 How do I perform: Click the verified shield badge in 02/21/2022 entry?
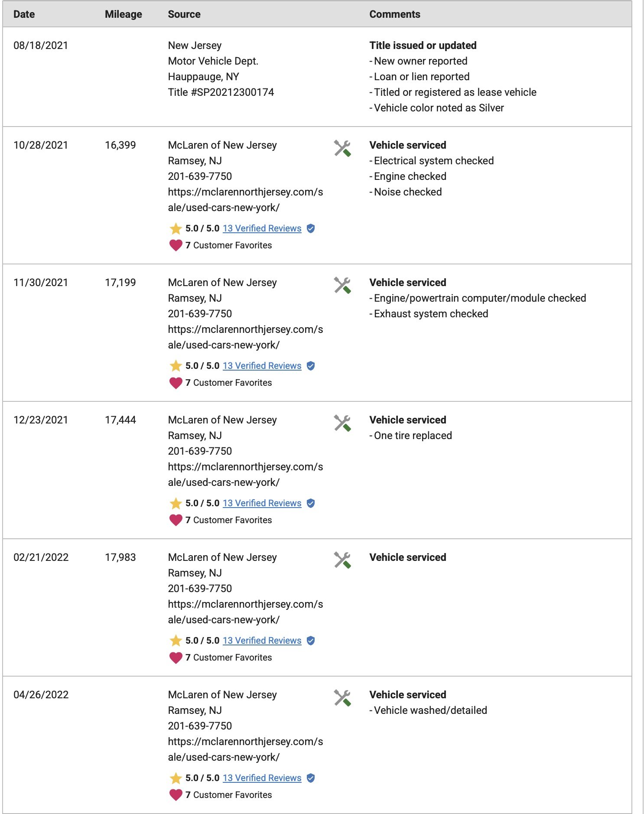tap(311, 641)
